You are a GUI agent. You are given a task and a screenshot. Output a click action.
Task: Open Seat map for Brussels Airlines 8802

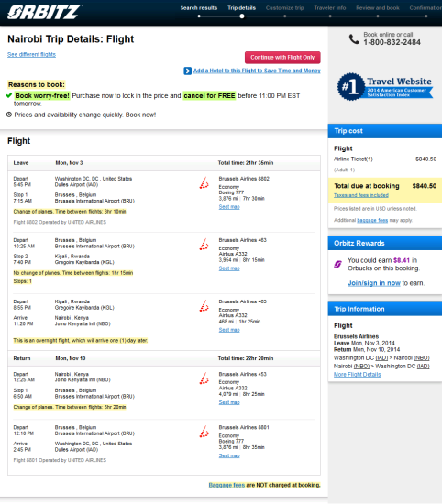coord(229,207)
